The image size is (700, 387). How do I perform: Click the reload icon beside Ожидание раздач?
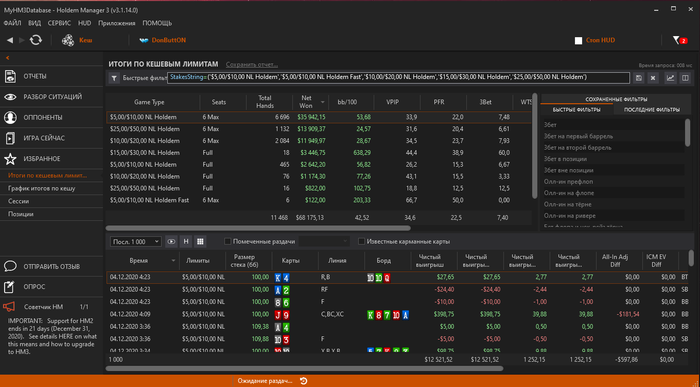click(x=304, y=381)
